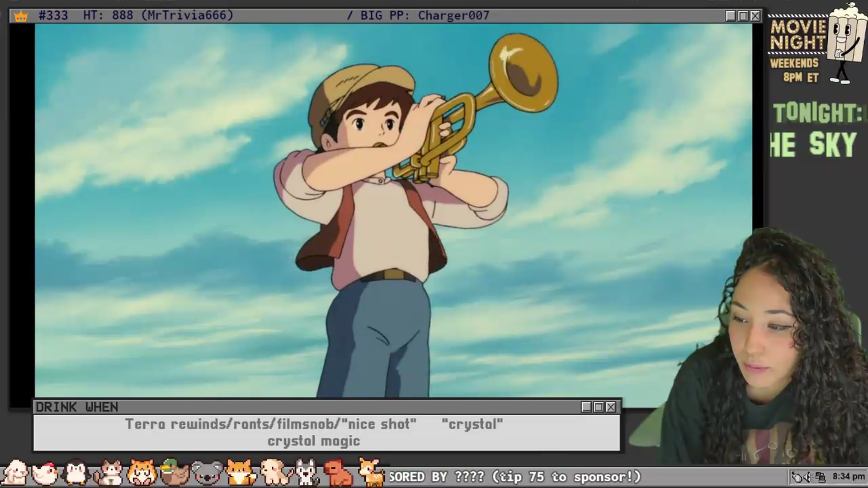Screen dimensions: 868x488
Task: Click the brown and white cat icon
Action: click(109, 473)
